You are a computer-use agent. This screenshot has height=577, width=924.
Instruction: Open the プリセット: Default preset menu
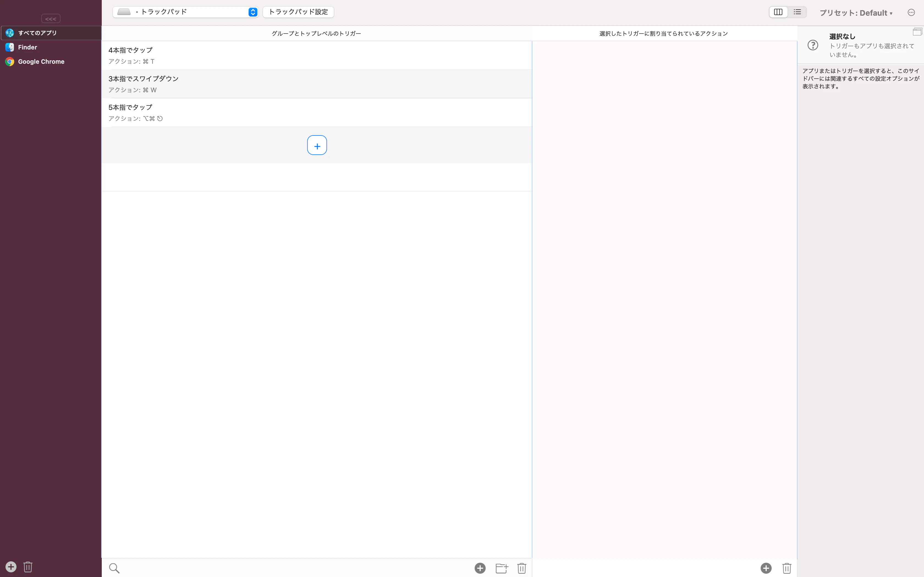click(x=856, y=13)
